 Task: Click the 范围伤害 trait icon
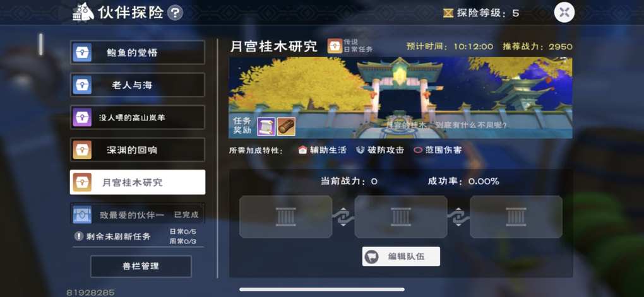[418, 150]
